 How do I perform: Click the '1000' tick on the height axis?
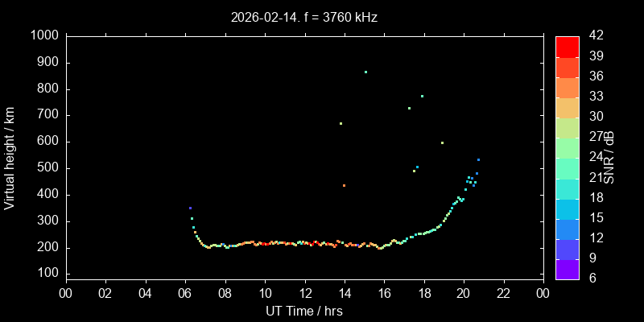[44, 36]
